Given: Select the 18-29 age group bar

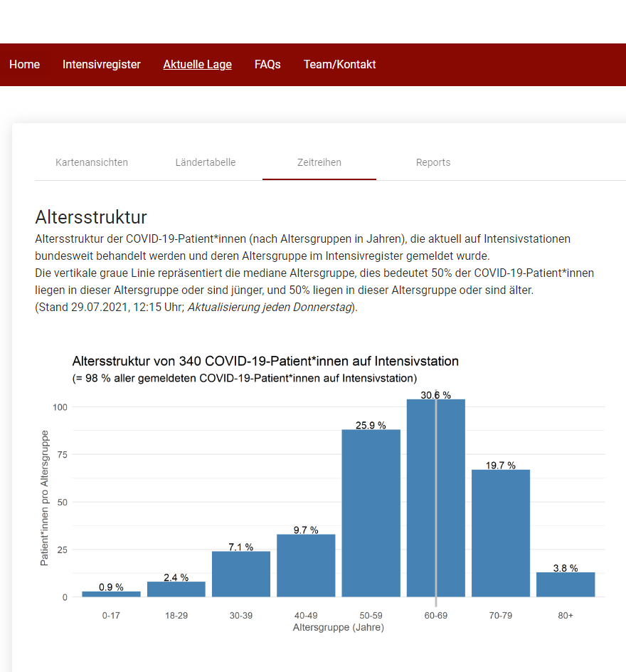Looking at the screenshot, I should [176, 589].
